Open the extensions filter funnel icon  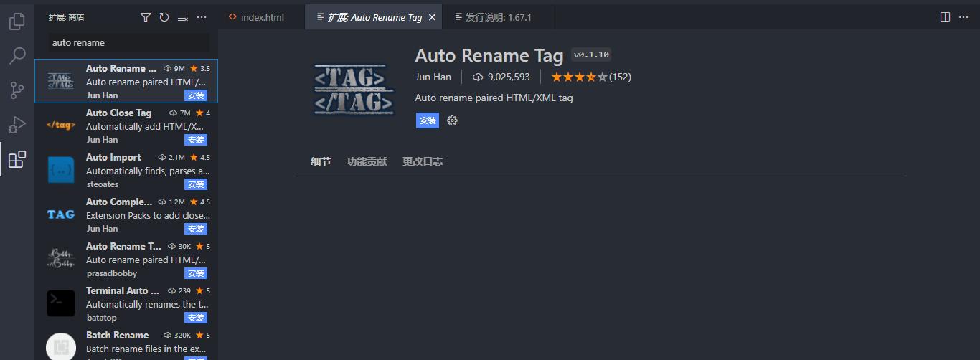[146, 17]
